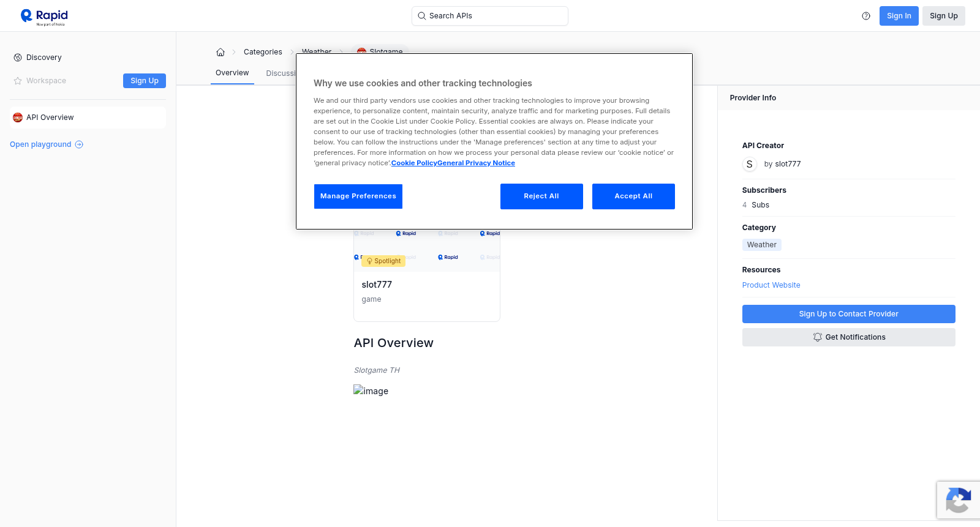
Task: Click the reCAPTCHA badge
Action: (x=958, y=500)
